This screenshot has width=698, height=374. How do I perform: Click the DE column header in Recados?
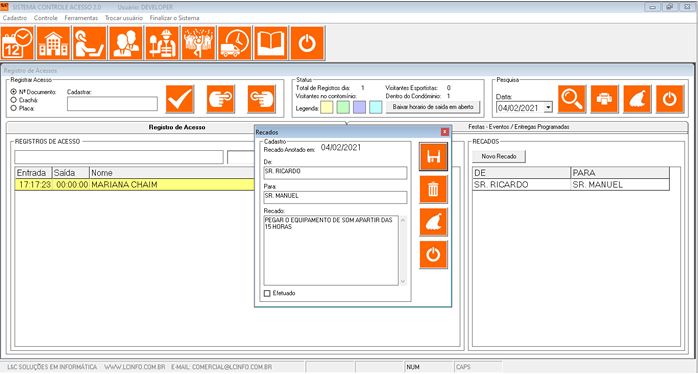[522, 173]
